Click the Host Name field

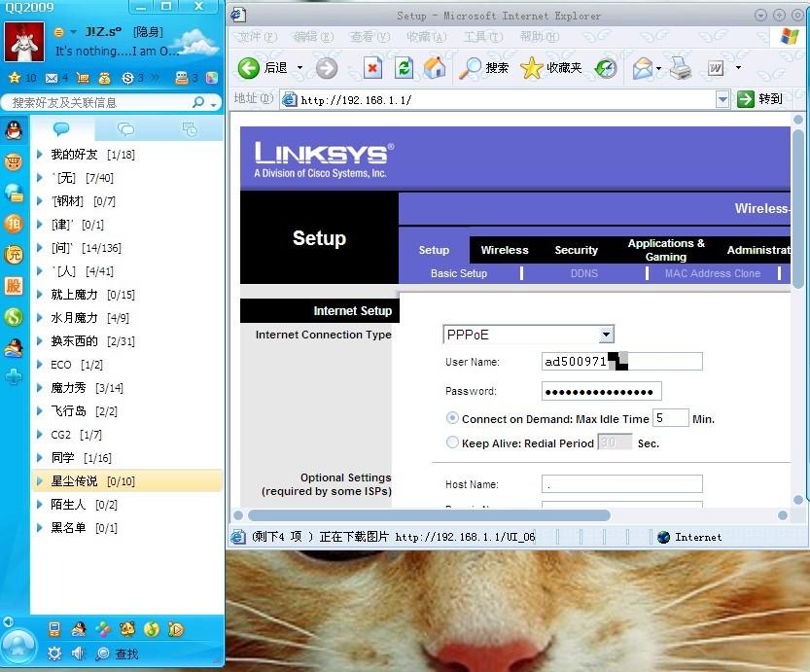(x=622, y=484)
